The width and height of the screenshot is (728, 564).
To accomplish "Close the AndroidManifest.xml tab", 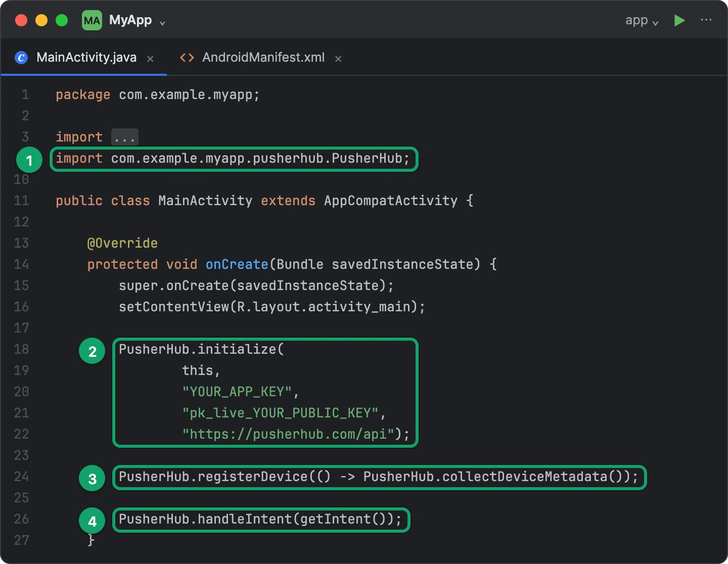I will (338, 59).
